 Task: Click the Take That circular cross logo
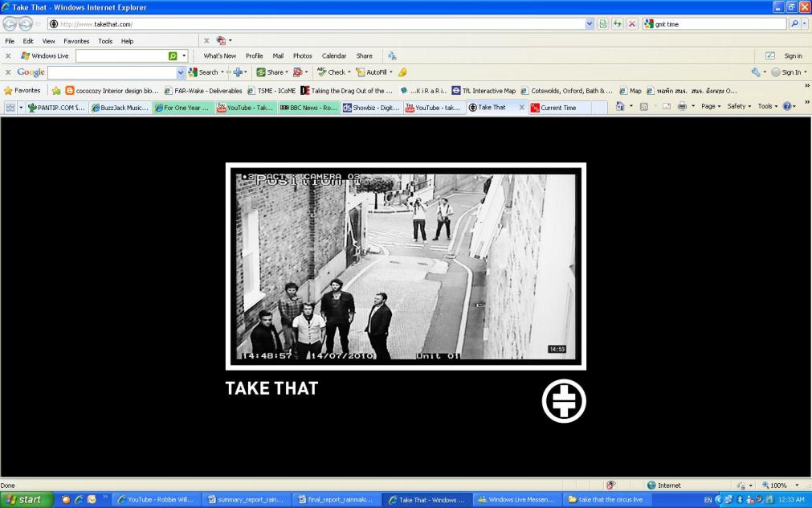(564, 401)
